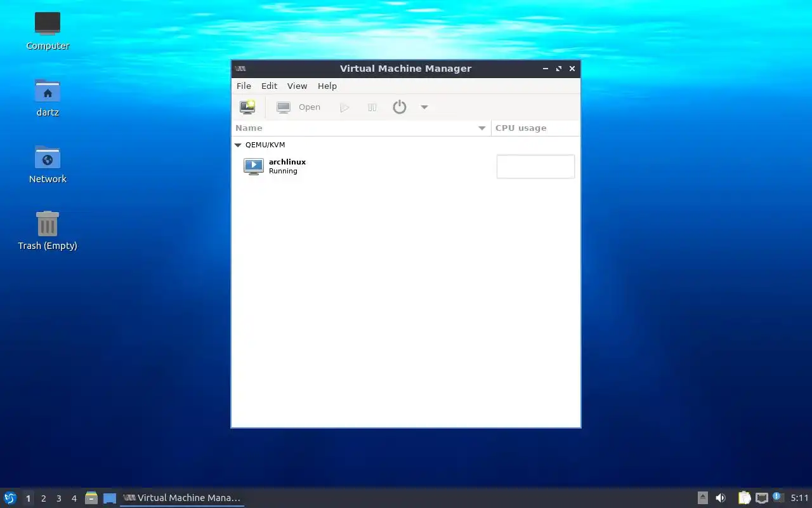
Task: Open the archlinux VM console
Action: click(x=299, y=107)
